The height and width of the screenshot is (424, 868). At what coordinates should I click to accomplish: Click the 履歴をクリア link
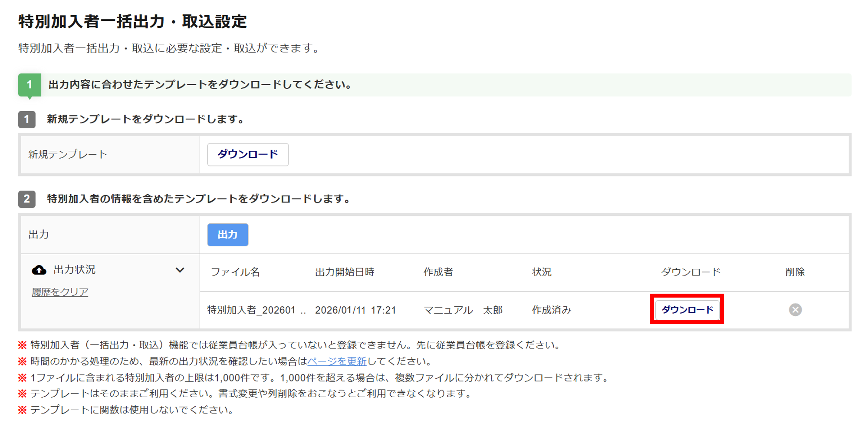click(60, 292)
